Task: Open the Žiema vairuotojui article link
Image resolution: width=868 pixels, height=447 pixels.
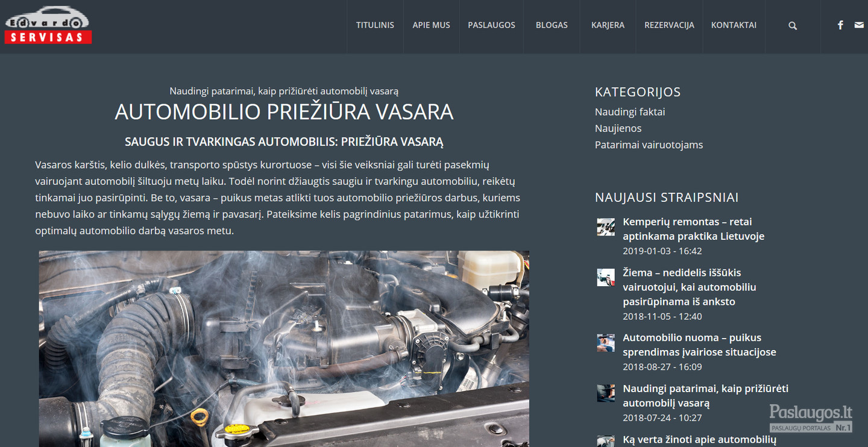Action: tap(690, 287)
